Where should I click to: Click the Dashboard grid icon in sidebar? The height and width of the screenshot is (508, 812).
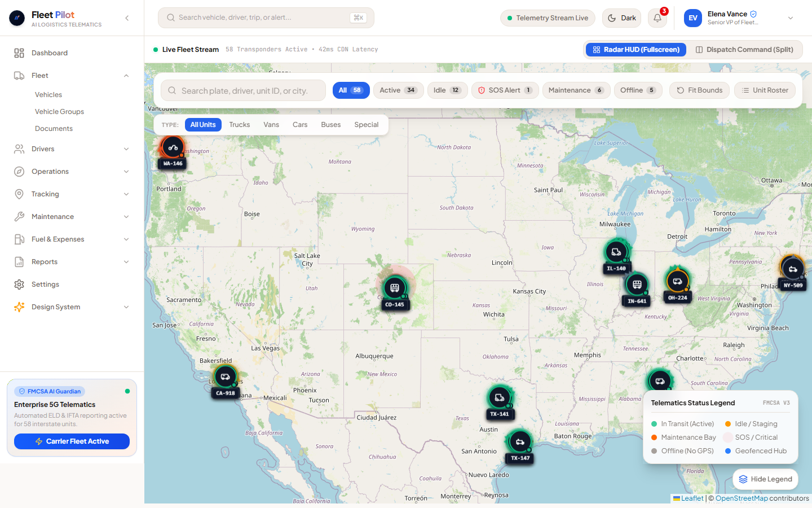click(x=19, y=53)
